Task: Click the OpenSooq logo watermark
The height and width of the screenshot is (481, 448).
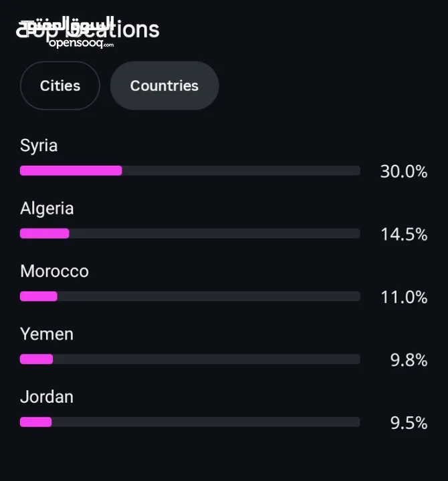Action: pos(65,32)
